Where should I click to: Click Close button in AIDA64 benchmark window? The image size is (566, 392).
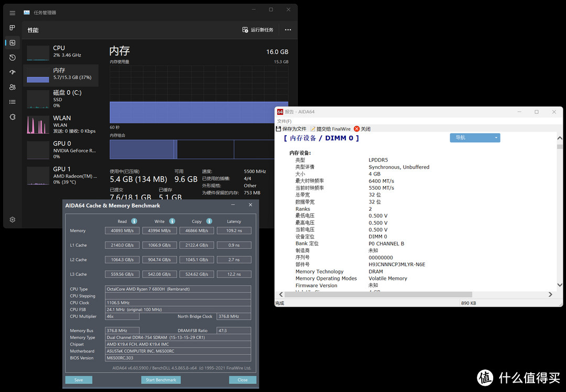click(243, 380)
